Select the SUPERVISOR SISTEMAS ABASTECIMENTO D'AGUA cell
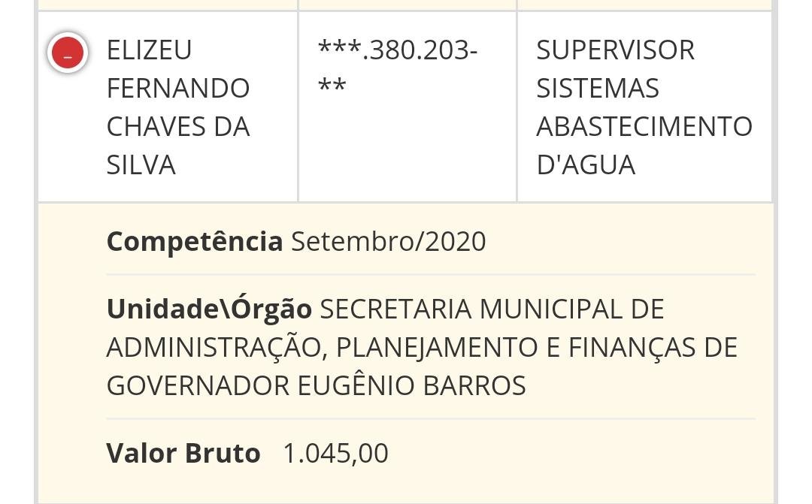812x504 pixels. (x=644, y=107)
